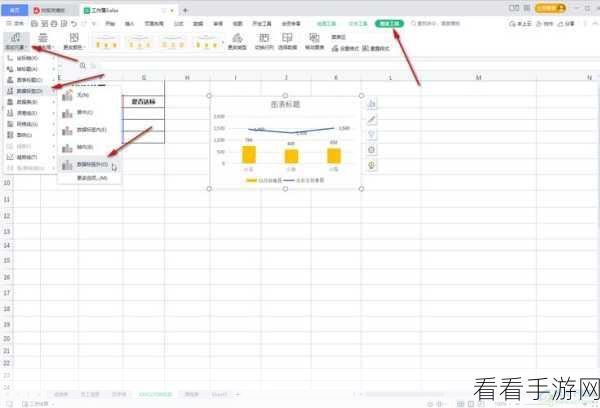Open the Axis Titles submenu item
Image resolution: width=600 pixels, height=408 pixels.
coord(30,69)
